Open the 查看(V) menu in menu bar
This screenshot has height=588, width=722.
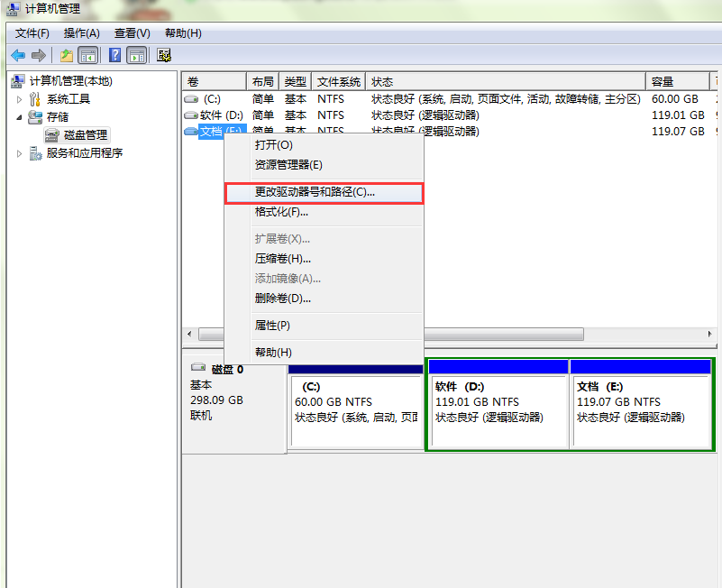(x=132, y=33)
